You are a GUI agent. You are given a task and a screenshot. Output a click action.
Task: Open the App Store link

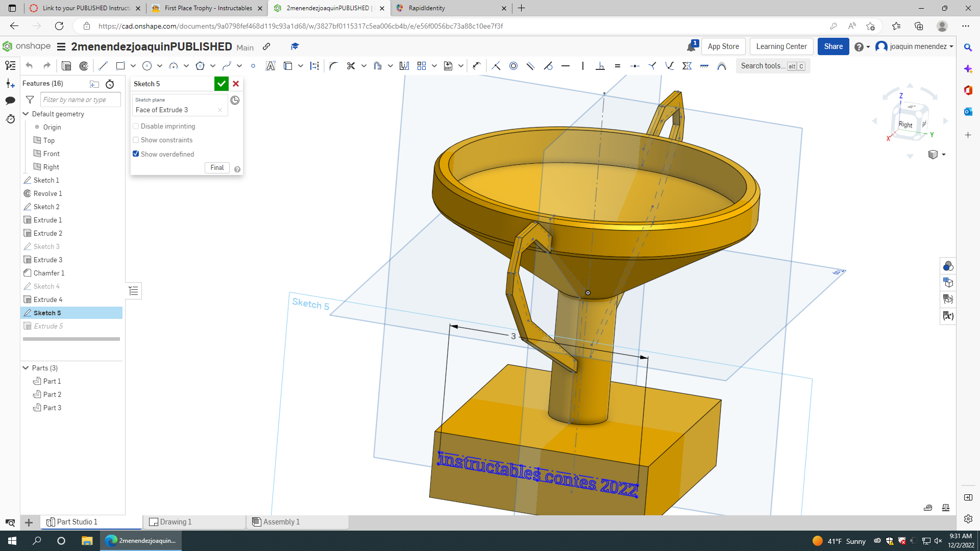[723, 46]
